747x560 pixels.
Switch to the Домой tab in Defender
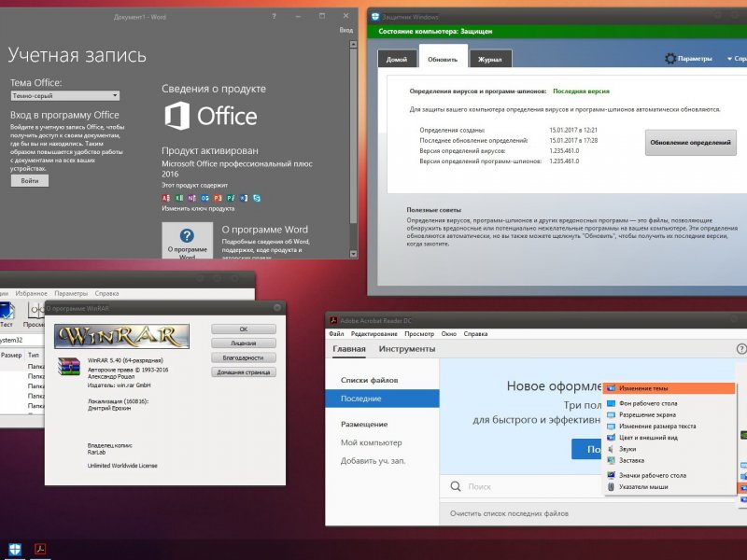pyautogui.click(x=396, y=59)
